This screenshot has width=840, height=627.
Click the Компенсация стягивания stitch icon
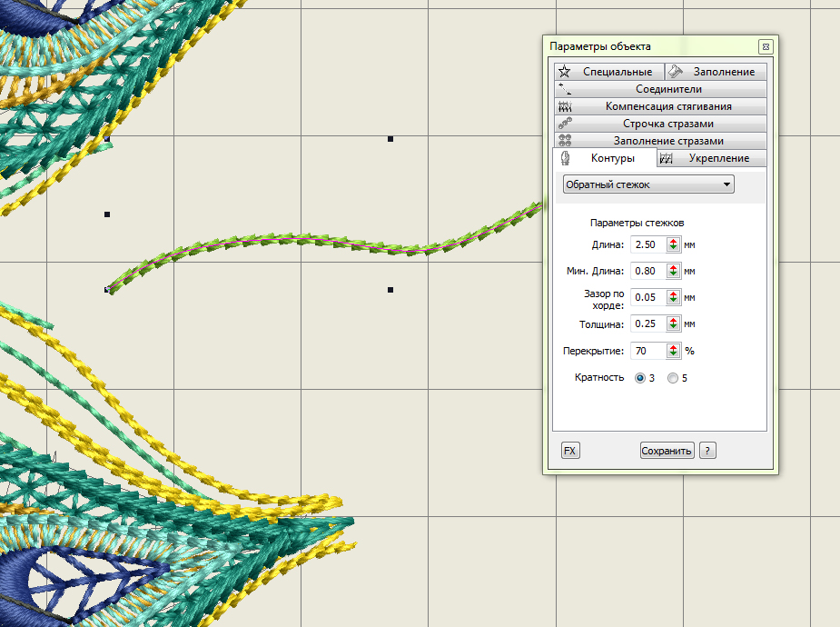click(x=565, y=106)
